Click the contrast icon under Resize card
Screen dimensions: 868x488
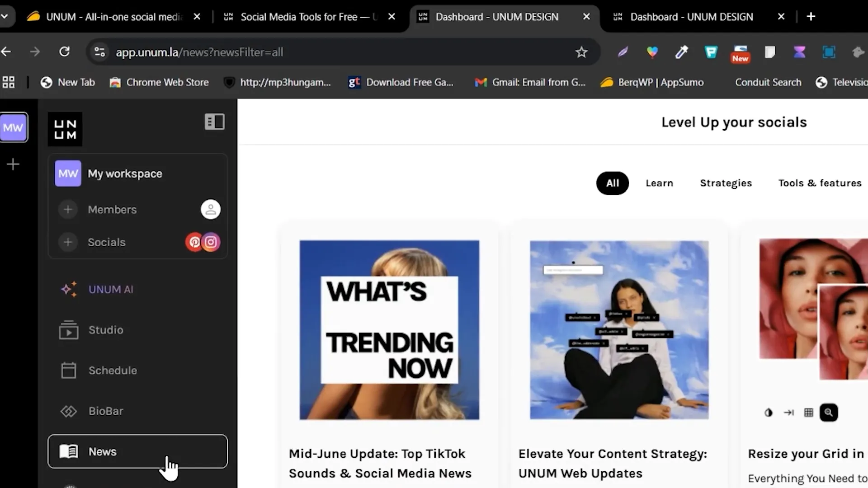point(768,413)
